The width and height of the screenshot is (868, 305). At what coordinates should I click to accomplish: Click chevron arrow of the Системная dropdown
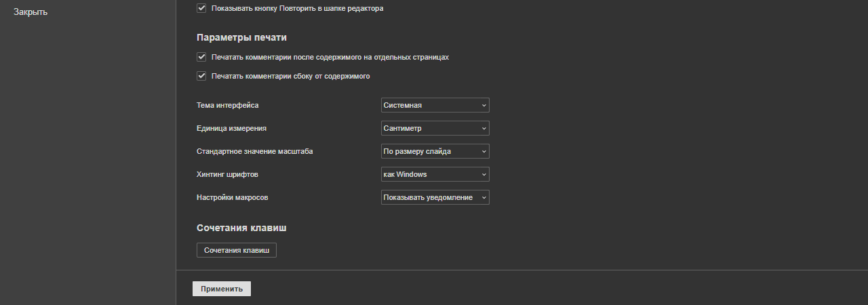tap(484, 105)
